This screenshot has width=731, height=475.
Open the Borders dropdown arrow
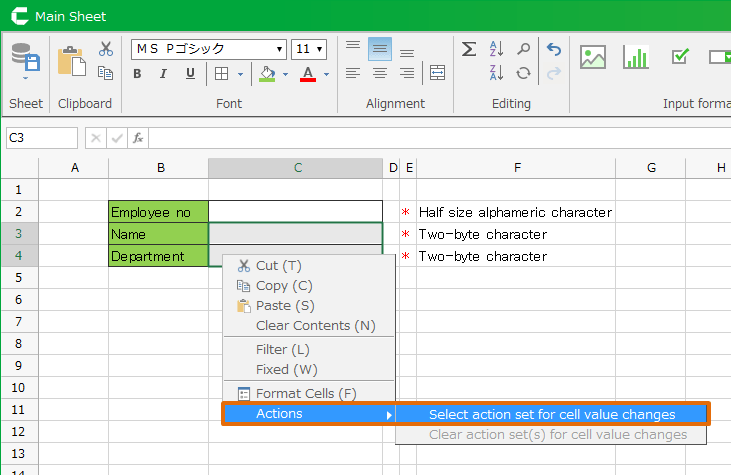241,74
